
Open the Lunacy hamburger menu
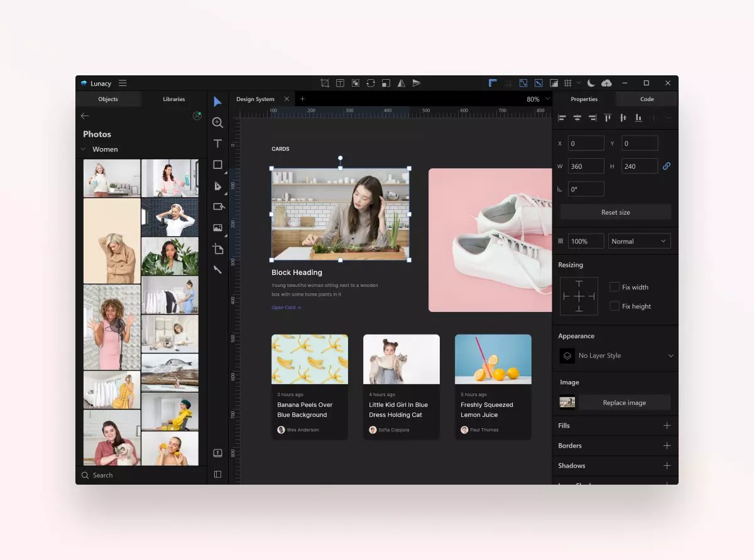[123, 83]
